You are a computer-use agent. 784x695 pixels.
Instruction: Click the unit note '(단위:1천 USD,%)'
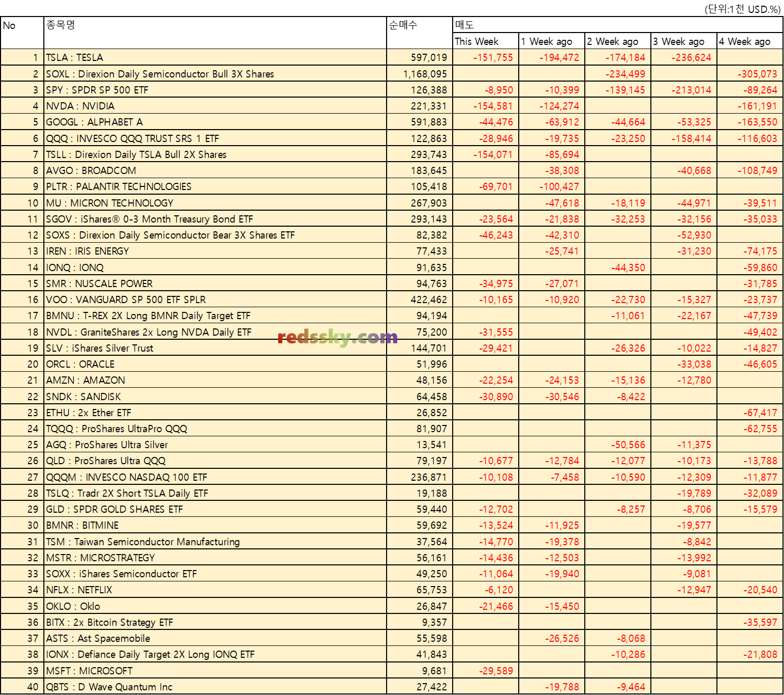[x=743, y=9]
